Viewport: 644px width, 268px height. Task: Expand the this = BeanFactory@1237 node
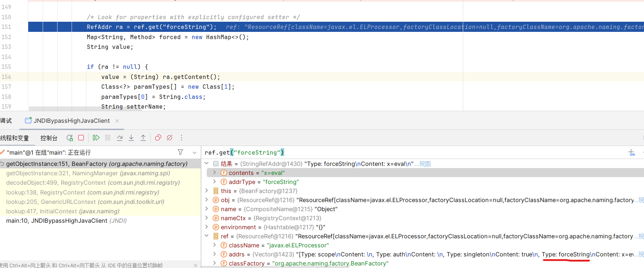click(x=206, y=191)
